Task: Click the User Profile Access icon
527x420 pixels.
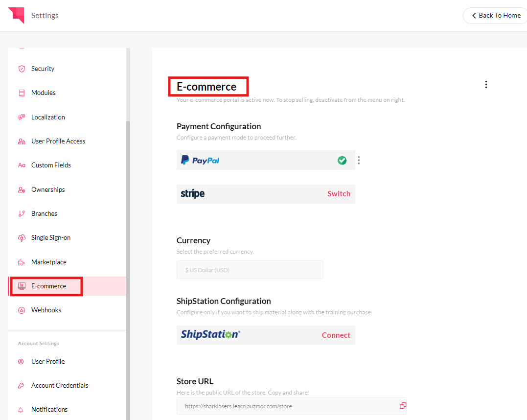Action: point(22,141)
